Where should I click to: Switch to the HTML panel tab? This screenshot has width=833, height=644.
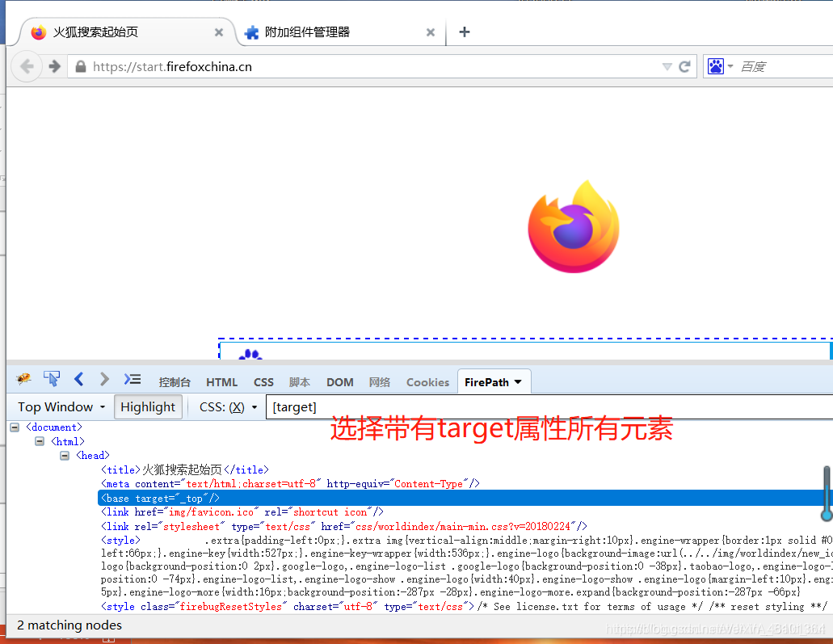point(221,382)
